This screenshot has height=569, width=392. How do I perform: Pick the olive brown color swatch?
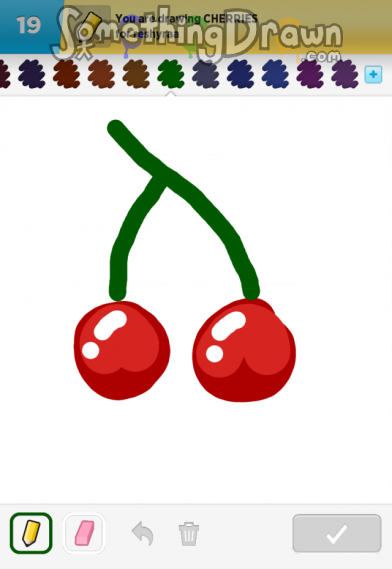point(136,74)
